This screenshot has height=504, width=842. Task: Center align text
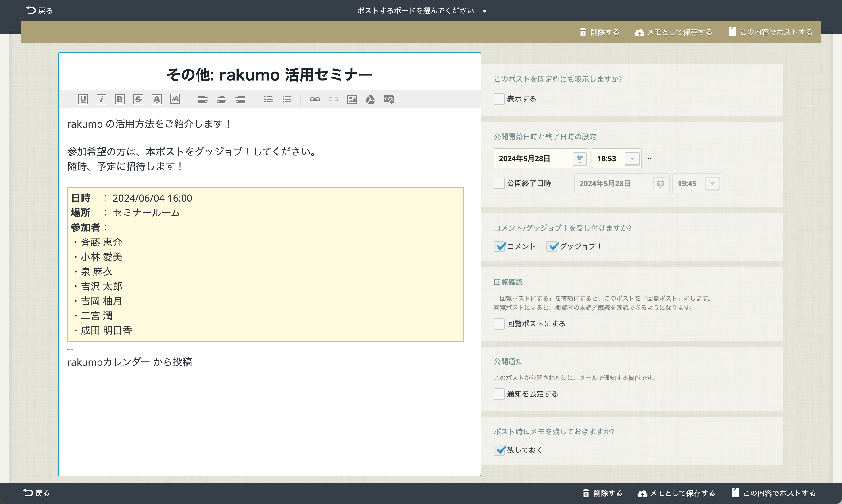click(221, 99)
